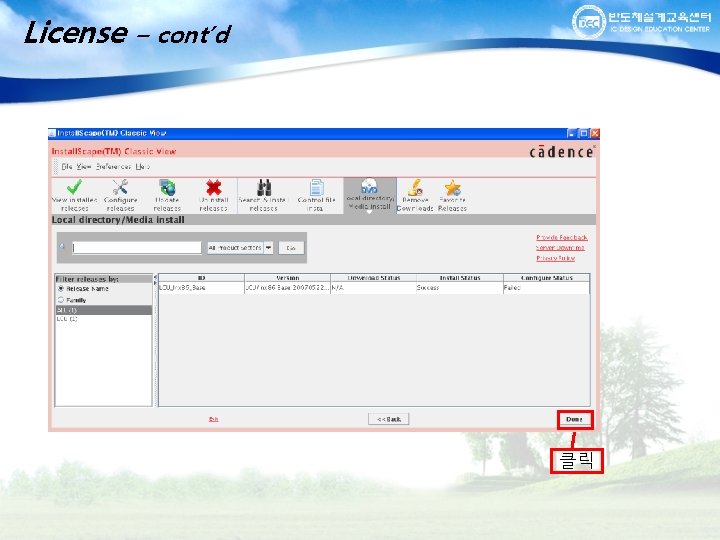
Task: Open Remove Downloads tool
Action: (415, 195)
